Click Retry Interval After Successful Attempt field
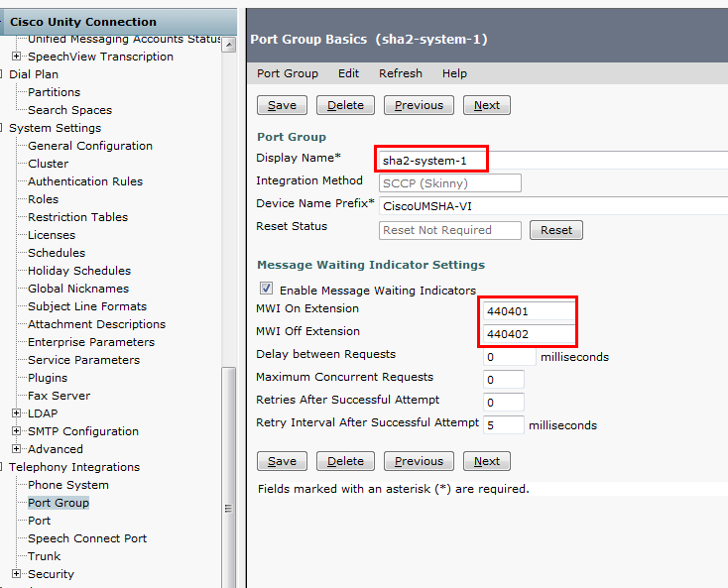 [x=504, y=425]
